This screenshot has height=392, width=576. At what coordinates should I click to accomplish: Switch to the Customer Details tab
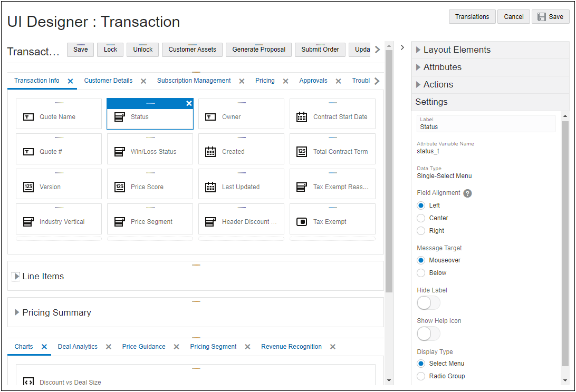tap(108, 81)
